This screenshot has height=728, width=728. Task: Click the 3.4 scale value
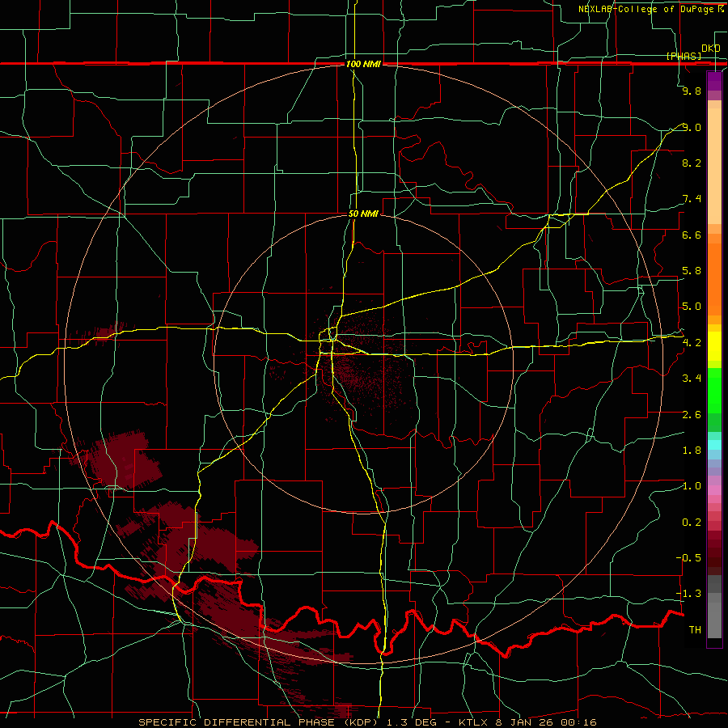click(692, 379)
